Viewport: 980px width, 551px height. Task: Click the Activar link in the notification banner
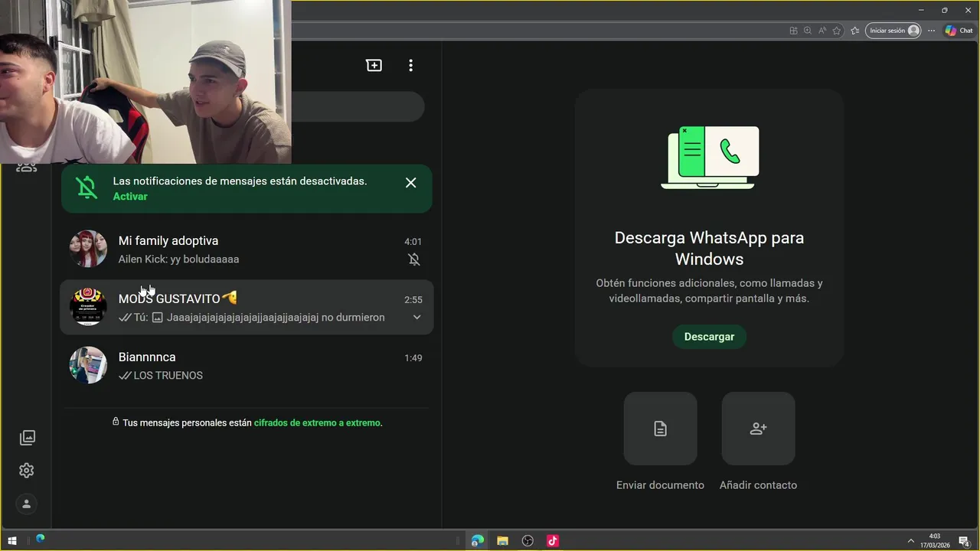[130, 197]
